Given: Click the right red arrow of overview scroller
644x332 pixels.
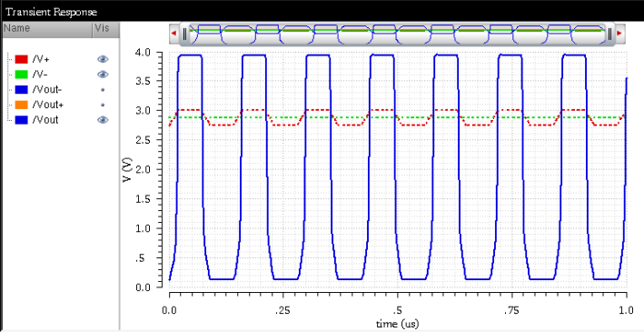Looking at the screenshot, I should pyautogui.click(x=619, y=33).
